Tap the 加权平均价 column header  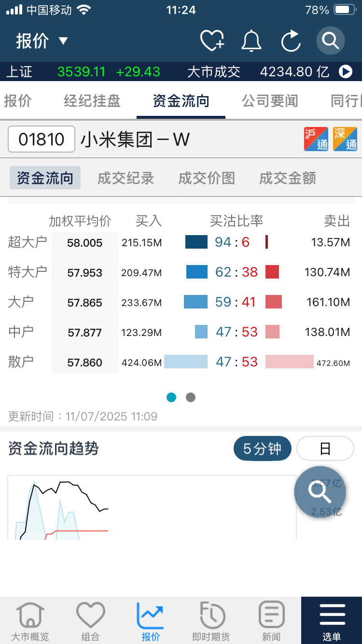(x=80, y=221)
